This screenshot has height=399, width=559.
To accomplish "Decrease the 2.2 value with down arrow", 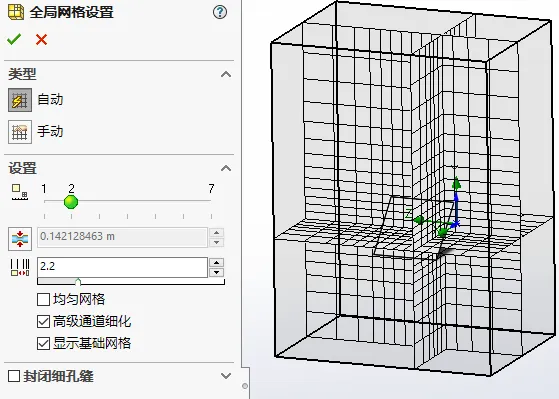I will 217,272.
